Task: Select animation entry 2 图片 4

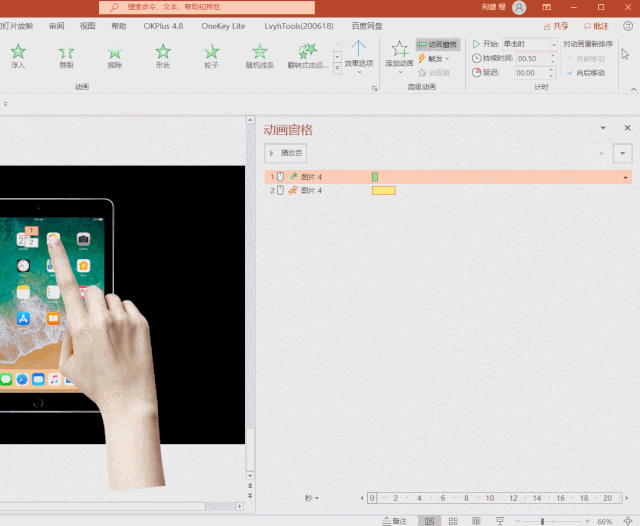Action: 448,191
